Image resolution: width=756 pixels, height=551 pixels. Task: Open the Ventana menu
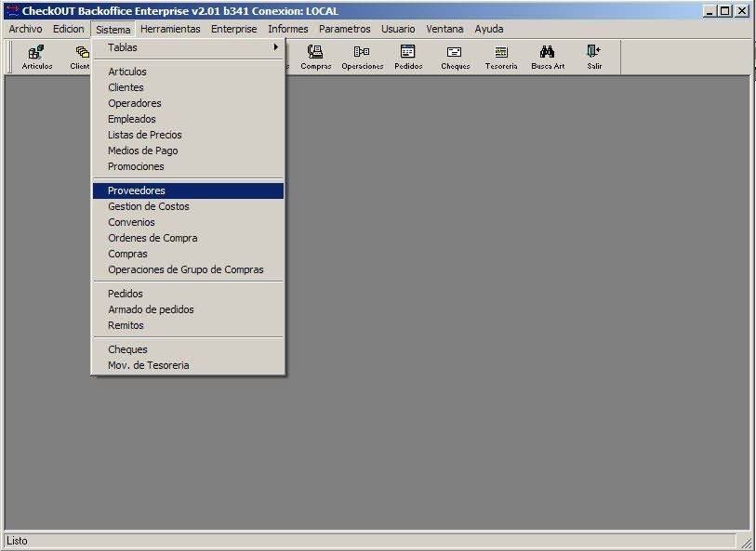click(444, 29)
